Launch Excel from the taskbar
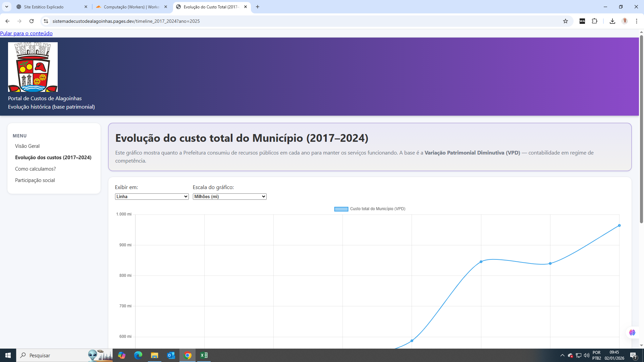 coord(204,355)
